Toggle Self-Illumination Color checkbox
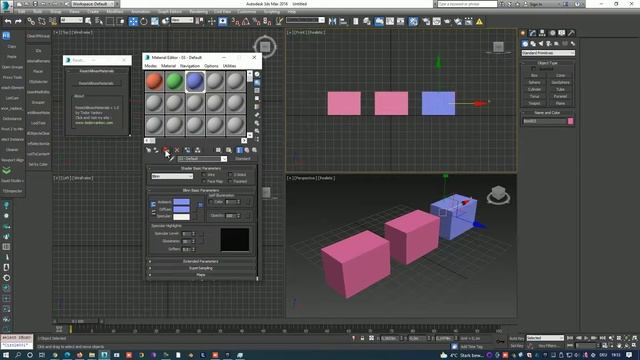This screenshot has height=360, width=640. click(211, 202)
